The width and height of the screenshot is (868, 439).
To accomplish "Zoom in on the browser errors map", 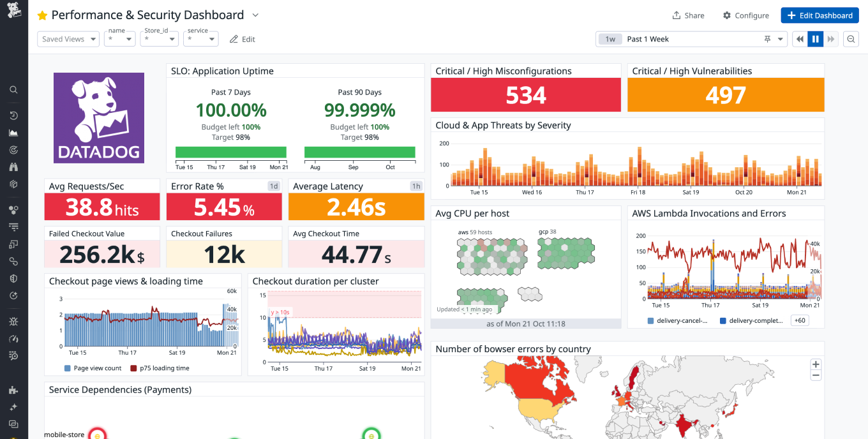I will [815, 364].
